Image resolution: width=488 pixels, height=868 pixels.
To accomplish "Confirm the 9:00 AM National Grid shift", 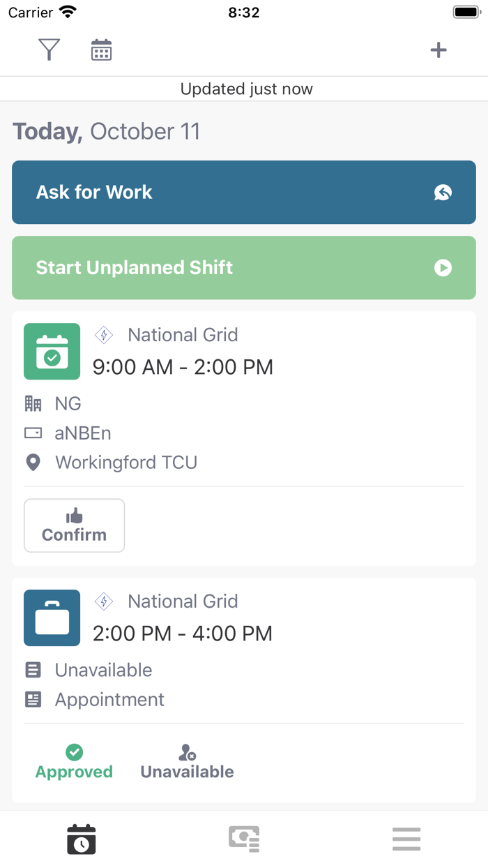I will tap(74, 525).
